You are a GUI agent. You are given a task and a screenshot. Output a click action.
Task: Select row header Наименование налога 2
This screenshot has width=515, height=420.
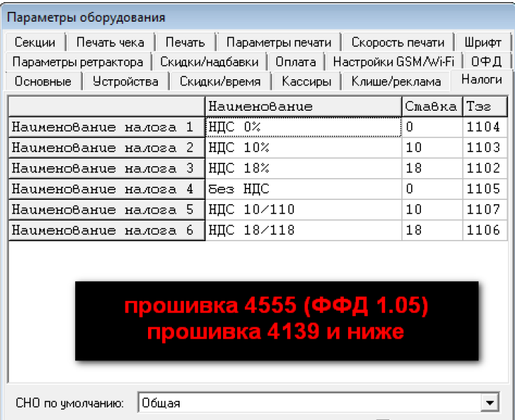pyautogui.click(x=107, y=148)
